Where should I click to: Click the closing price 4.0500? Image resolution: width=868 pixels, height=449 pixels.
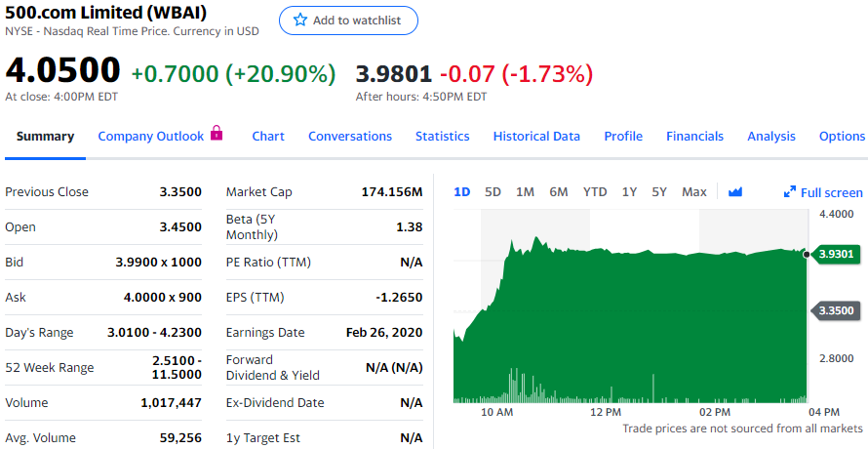pos(62,71)
